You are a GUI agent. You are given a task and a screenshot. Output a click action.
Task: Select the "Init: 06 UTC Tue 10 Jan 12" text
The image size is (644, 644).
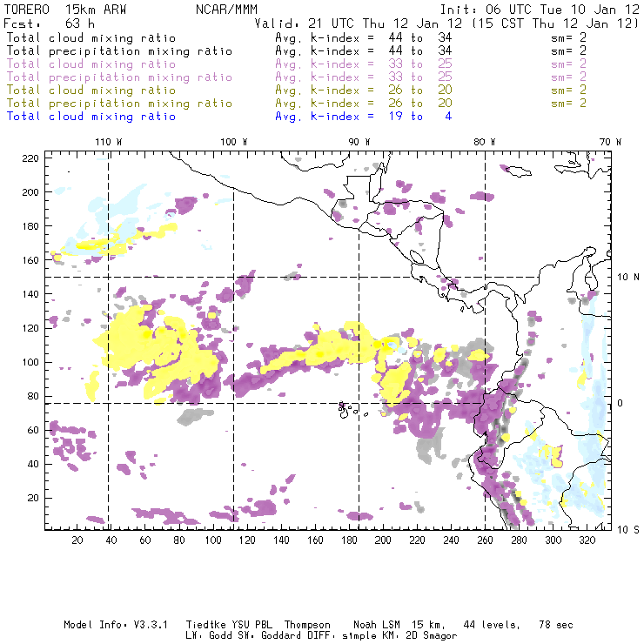pyautogui.click(x=540, y=10)
